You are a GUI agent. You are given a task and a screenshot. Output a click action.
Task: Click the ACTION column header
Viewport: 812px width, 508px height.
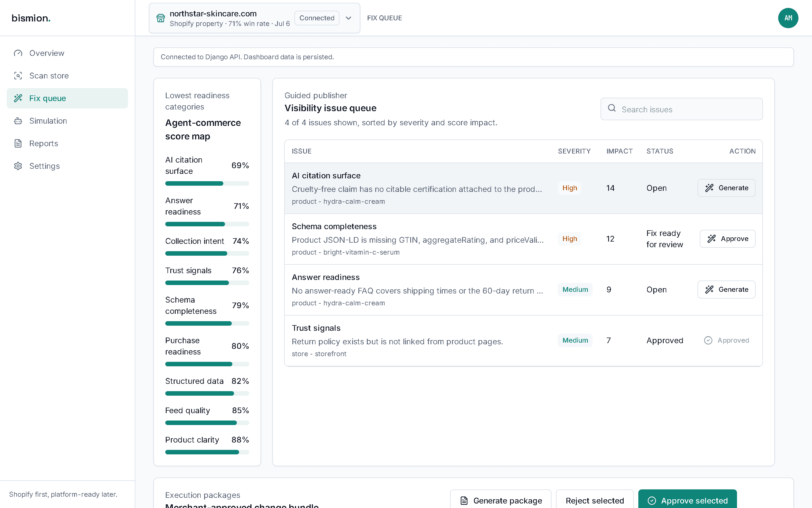click(x=742, y=151)
